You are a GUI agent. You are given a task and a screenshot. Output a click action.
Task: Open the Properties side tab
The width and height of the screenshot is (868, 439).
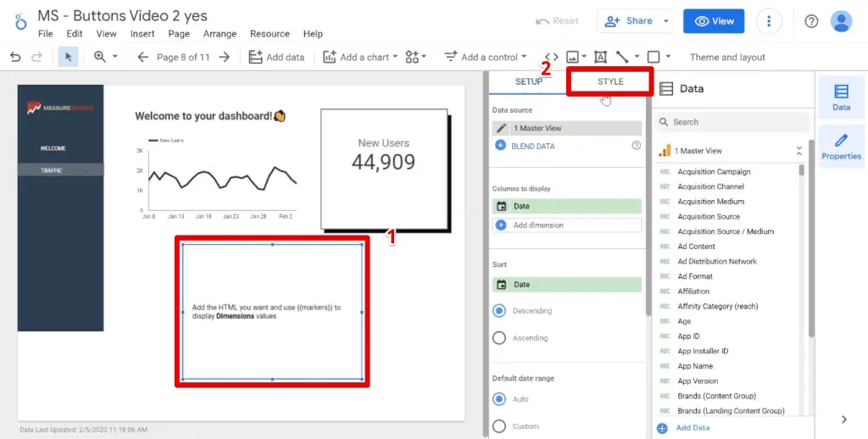[841, 147]
